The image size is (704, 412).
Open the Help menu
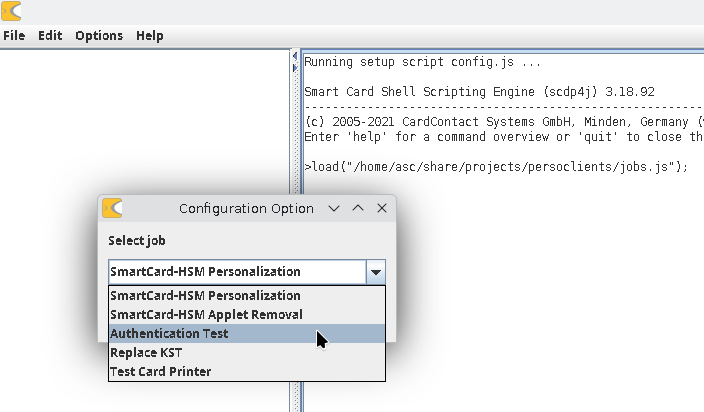150,35
